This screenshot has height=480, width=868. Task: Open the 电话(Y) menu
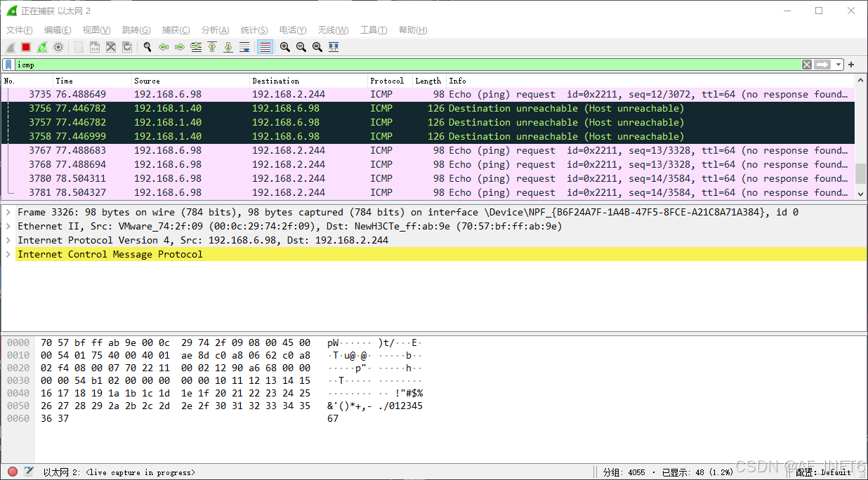pyautogui.click(x=293, y=30)
